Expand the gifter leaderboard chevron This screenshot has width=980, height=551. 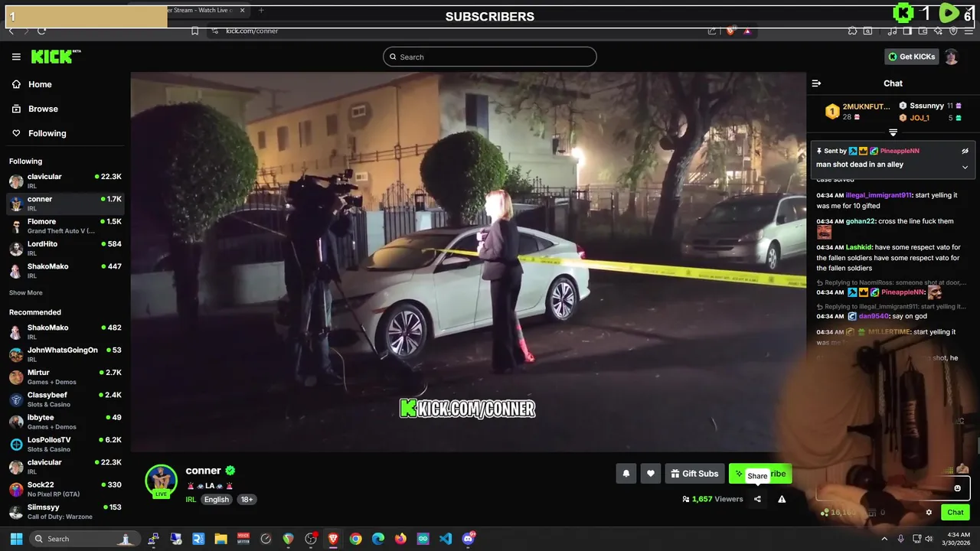(893, 133)
